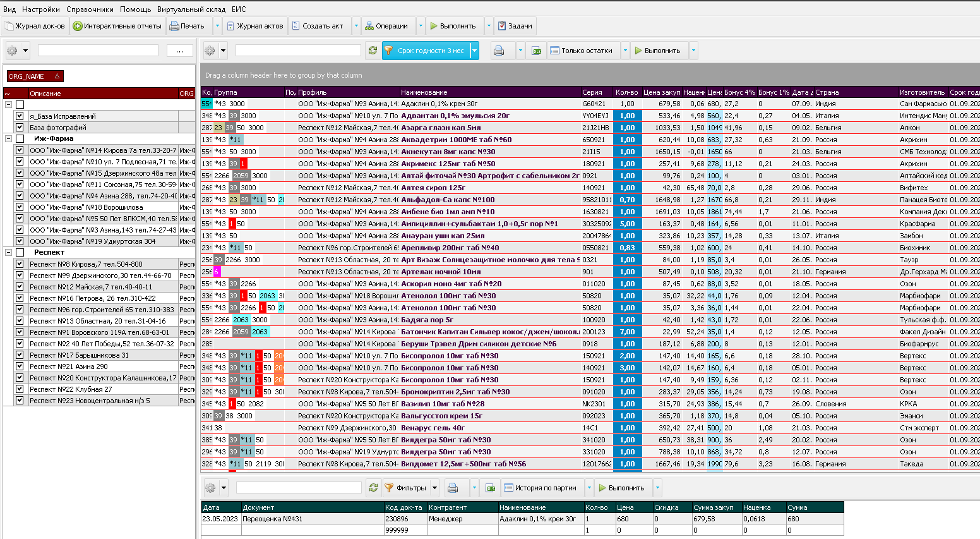The width and height of the screenshot is (980, 539).
Task: Select row Бадяга пор 5г
Action: [590, 320]
